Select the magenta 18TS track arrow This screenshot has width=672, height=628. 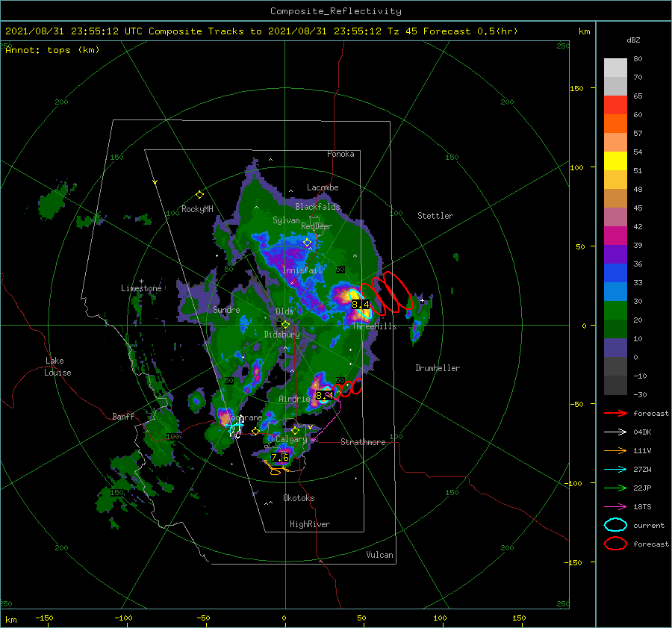[615, 507]
